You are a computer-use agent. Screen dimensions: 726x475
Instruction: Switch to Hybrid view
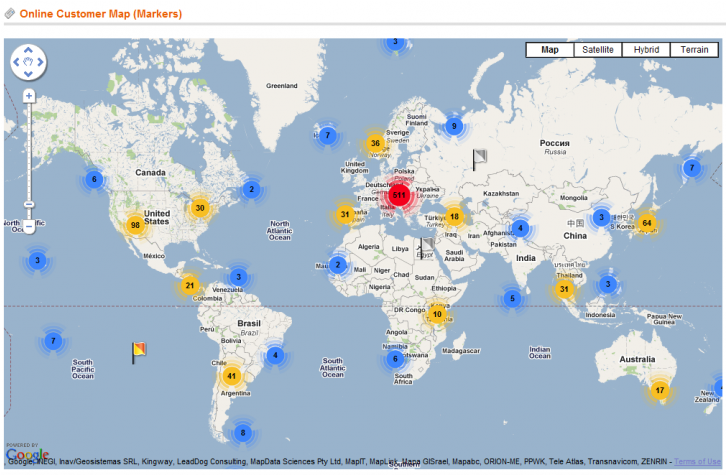[646, 50]
